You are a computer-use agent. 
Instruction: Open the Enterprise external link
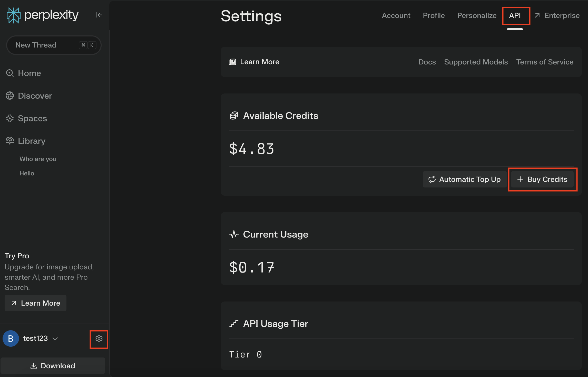(x=557, y=16)
